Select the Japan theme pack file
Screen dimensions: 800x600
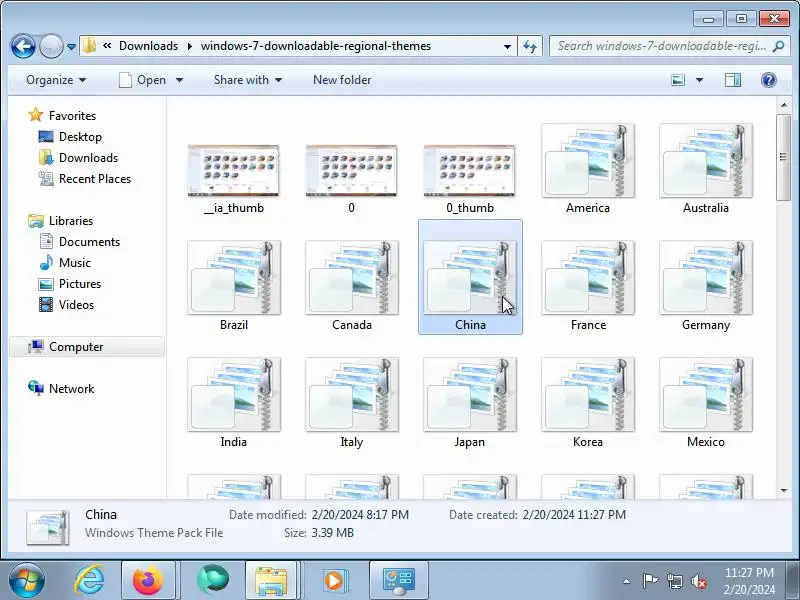(470, 403)
